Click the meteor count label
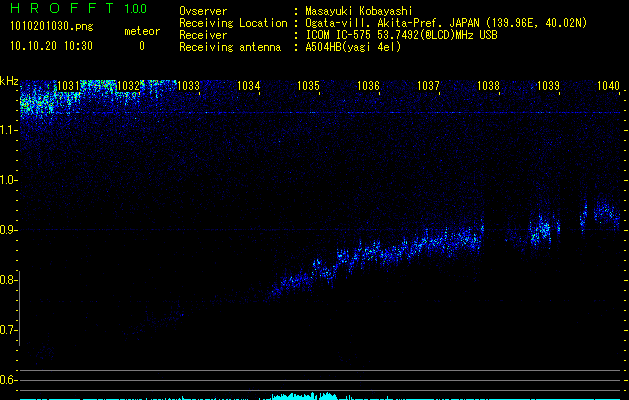Screen dimensions: 629x400 (142, 31)
